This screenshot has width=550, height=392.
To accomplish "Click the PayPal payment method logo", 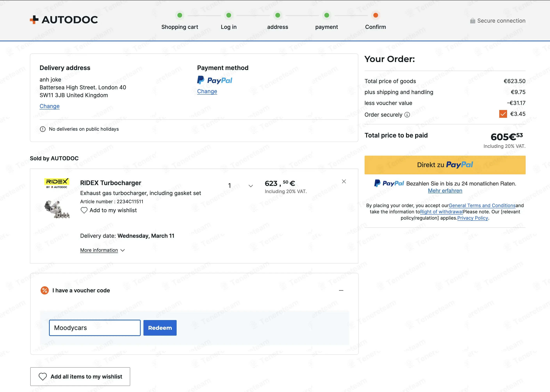I will point(214,80).
